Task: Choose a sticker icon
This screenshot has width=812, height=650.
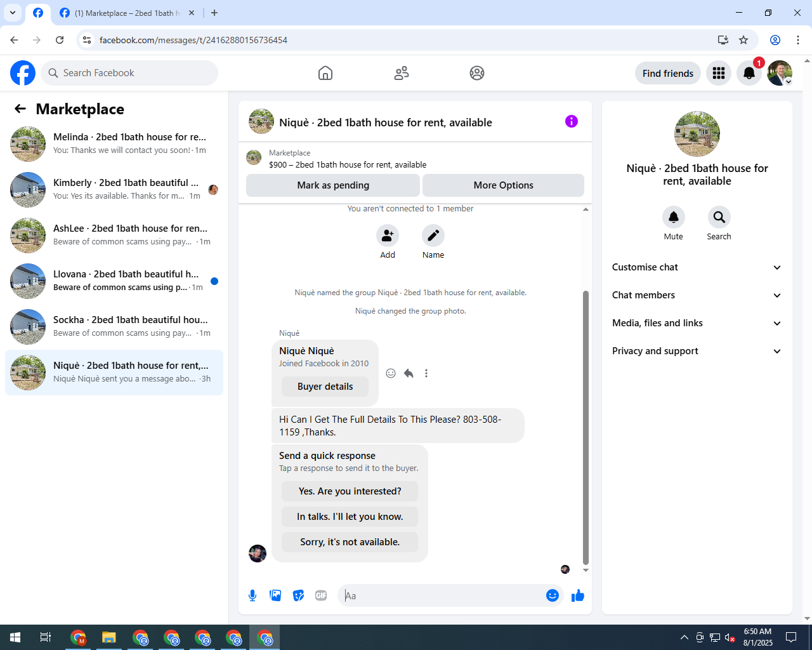Action: coord(298,595)
